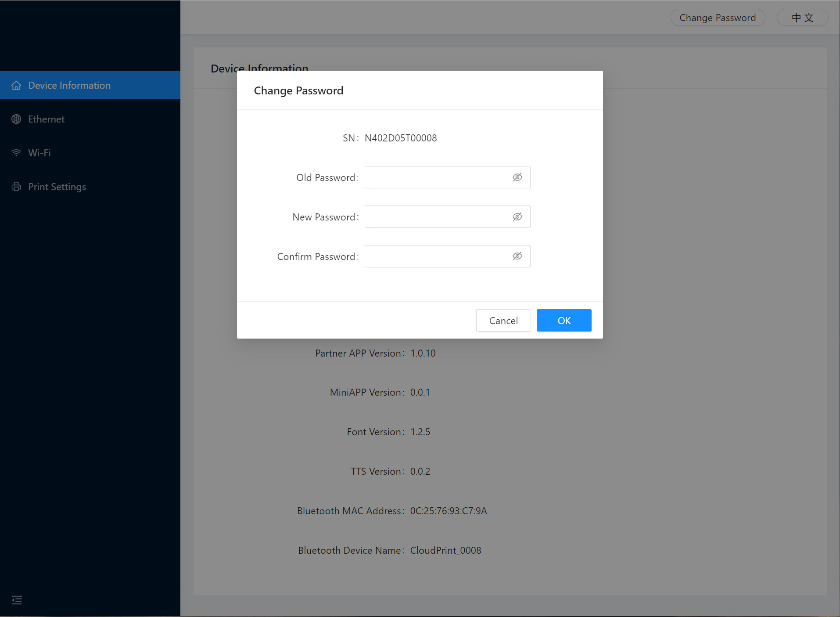Switch language with the 中文 button
The width and height of the screenshot is (840, 617).
[x=802, y=18]
